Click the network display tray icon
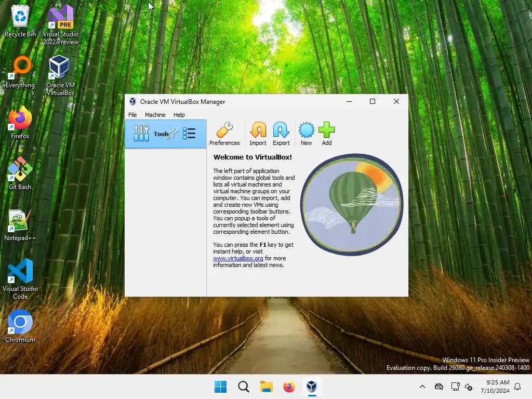532x399 pixels. [455, 387]
